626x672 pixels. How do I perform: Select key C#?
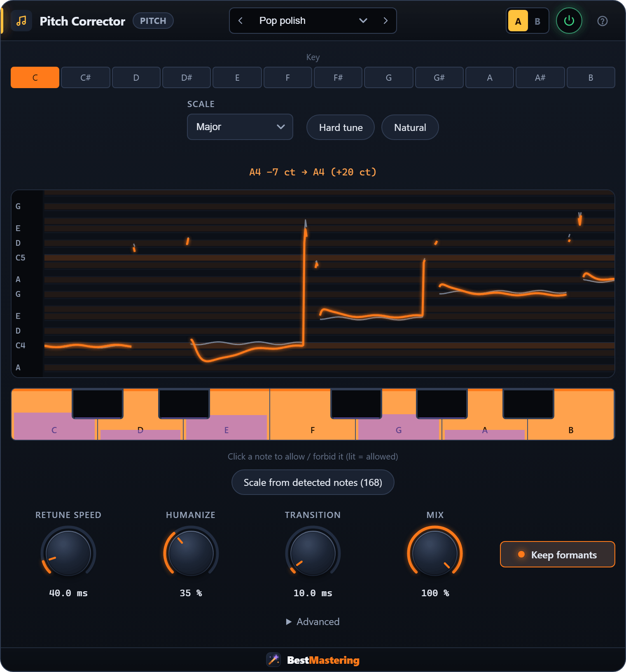point(86,77)
